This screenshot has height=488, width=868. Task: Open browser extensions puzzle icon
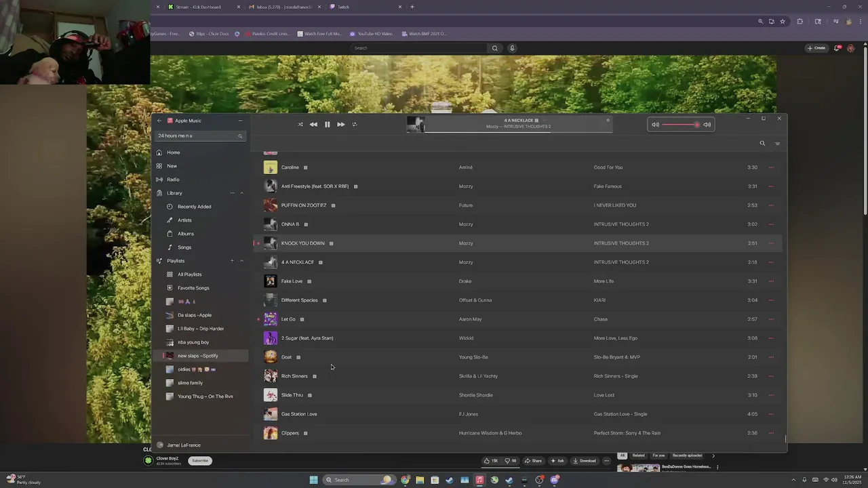(800, 22)
